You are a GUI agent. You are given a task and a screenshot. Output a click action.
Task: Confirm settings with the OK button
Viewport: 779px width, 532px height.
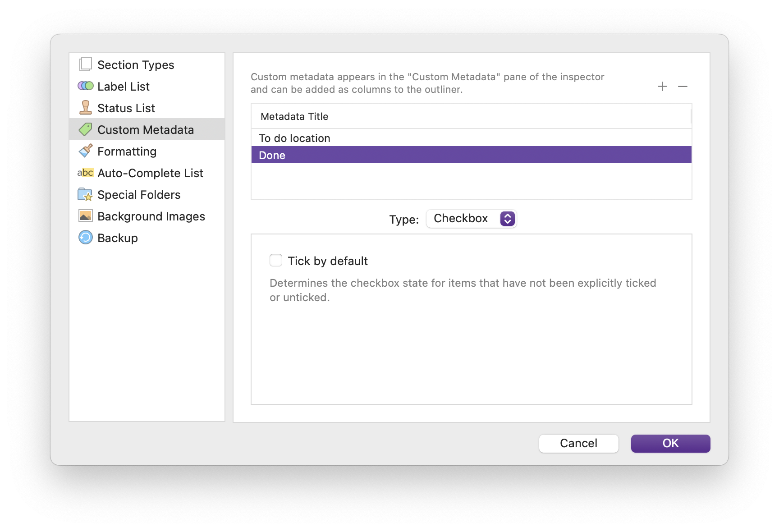pos(670,443)
